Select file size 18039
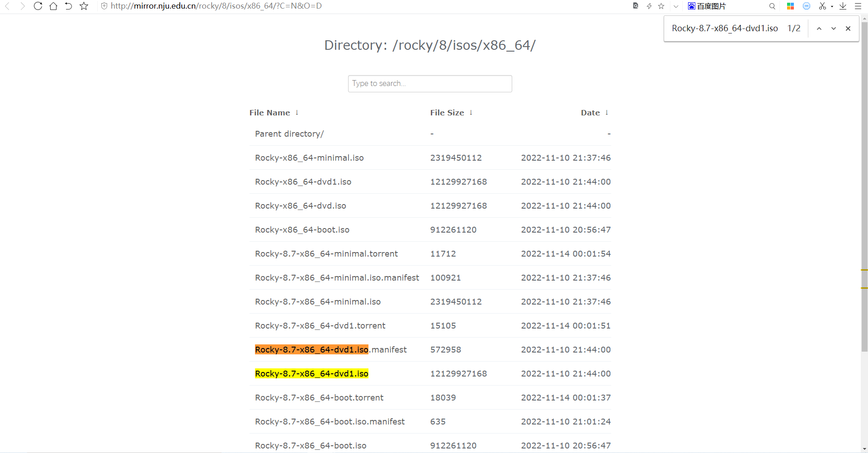The image size is (868, 453). (x=443, y=398)
